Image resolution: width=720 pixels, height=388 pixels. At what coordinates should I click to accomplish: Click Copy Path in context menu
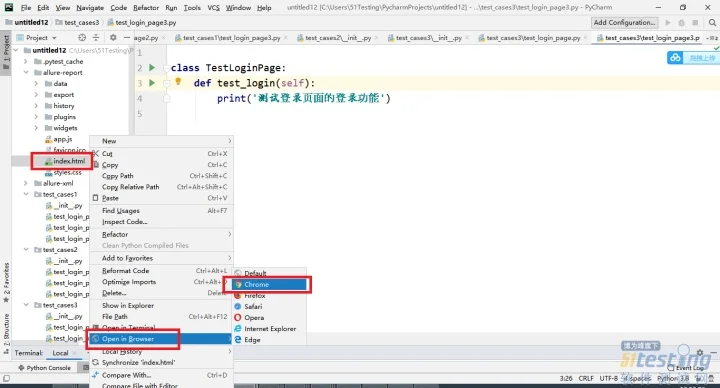tap(161, 176)
